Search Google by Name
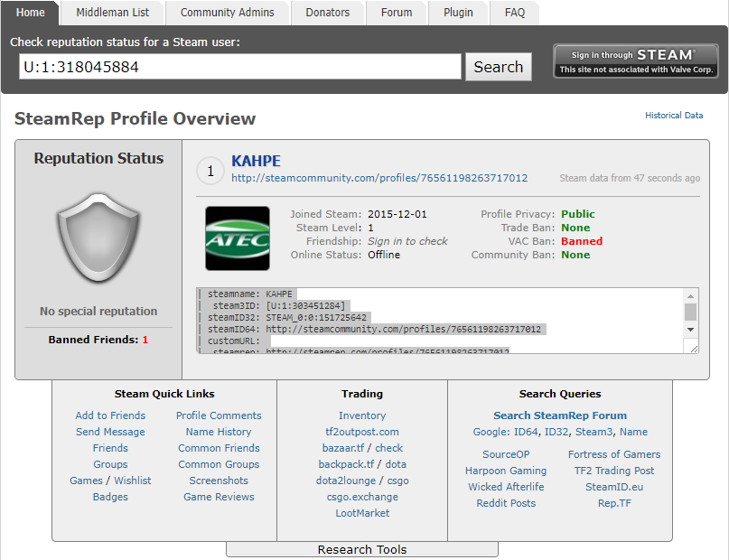 click(x=633, y=432)
